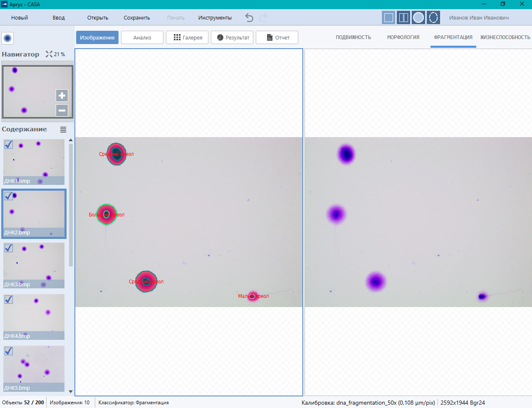Click the undo arrow icon
Image resolution: width=532 pixels, height=408 pixels.
[x=249, y=17]
